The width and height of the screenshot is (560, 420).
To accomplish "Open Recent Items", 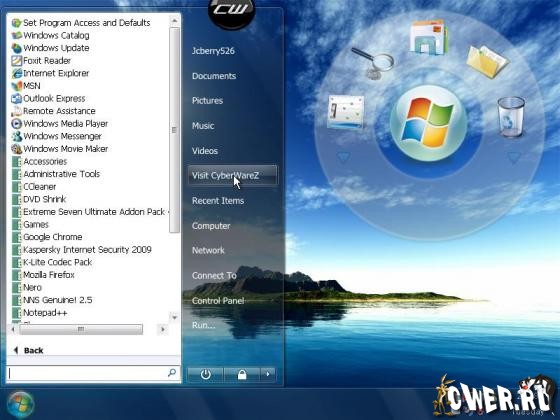I will (218, 201).
